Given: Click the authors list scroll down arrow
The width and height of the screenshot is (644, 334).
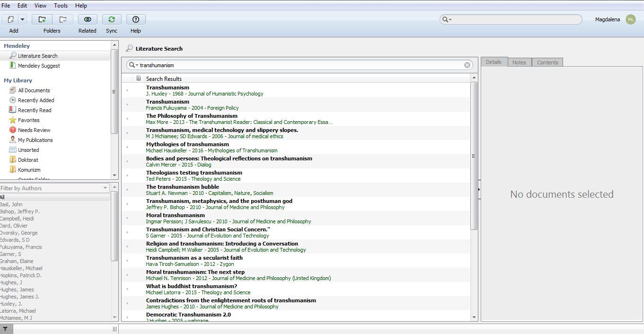Looking at the screenshot, I should (114, 317).
